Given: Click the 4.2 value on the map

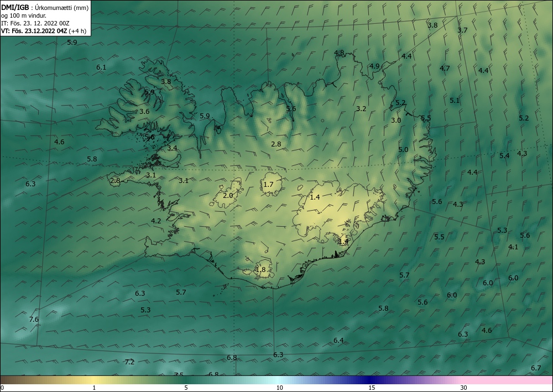Looking at the screenshot, I should [x=156, y=221].
